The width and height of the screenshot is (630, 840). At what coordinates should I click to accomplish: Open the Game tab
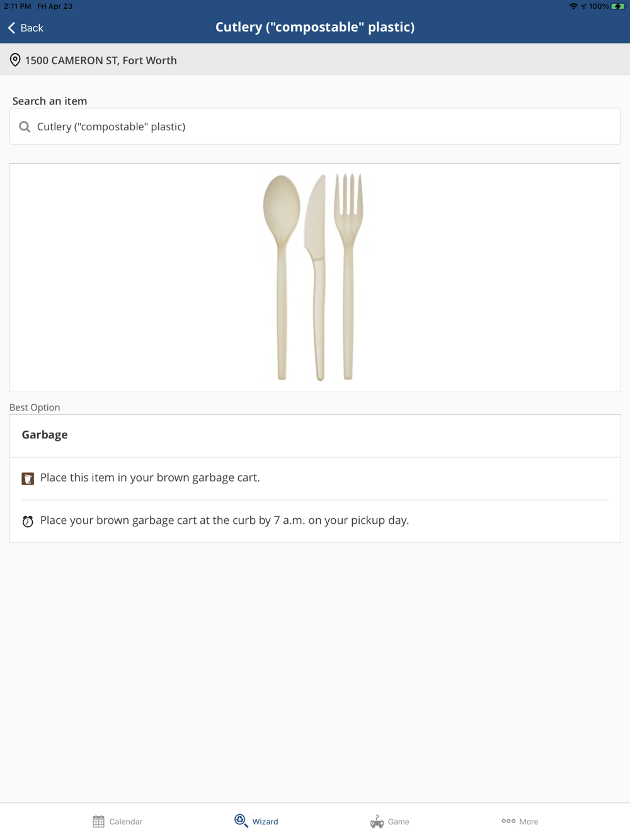pyautogui.click(x=399, y=822)
